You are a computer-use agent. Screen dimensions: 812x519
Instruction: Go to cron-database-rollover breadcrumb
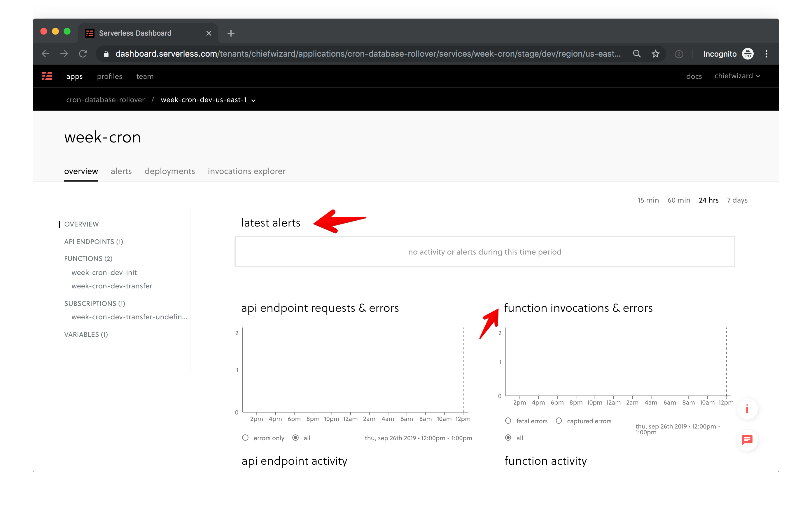105,100
